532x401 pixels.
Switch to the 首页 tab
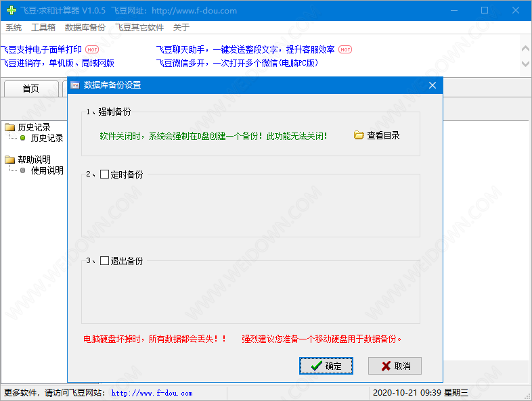pyautogui.click(x=30, y=89)
